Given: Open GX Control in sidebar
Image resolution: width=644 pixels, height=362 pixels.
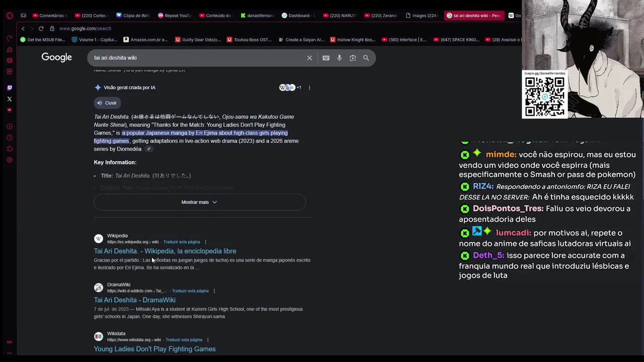Looking at the screenshot, I should click(9, 39).
